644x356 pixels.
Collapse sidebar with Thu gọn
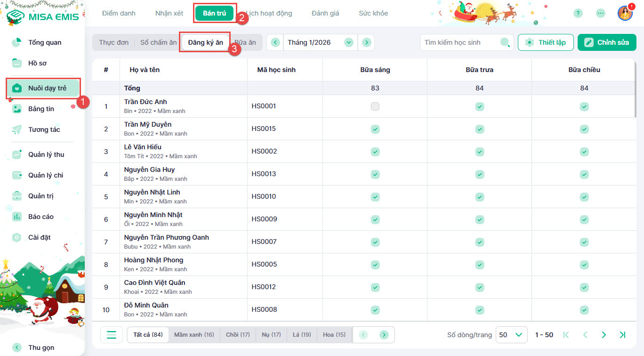click(41, 348)
